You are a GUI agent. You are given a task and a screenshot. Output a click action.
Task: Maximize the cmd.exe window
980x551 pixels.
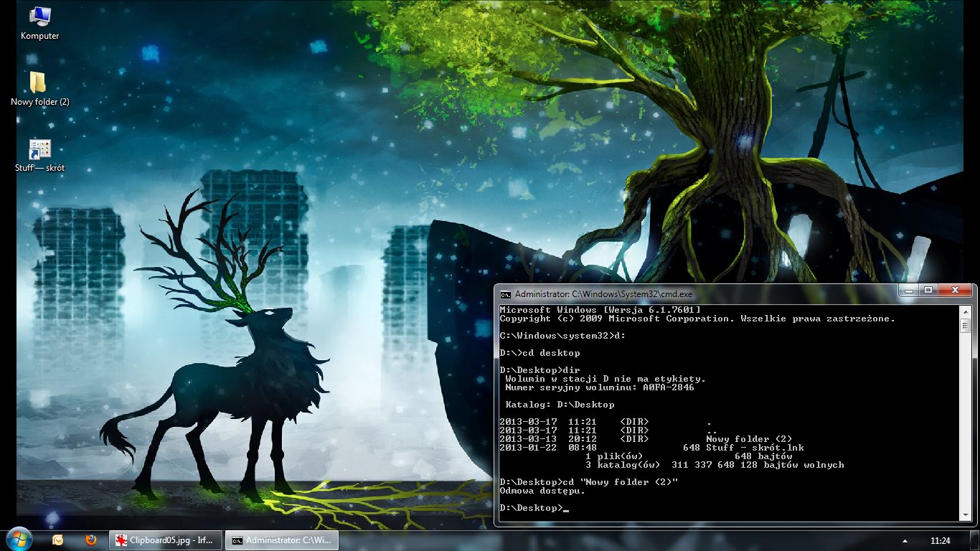928,291
